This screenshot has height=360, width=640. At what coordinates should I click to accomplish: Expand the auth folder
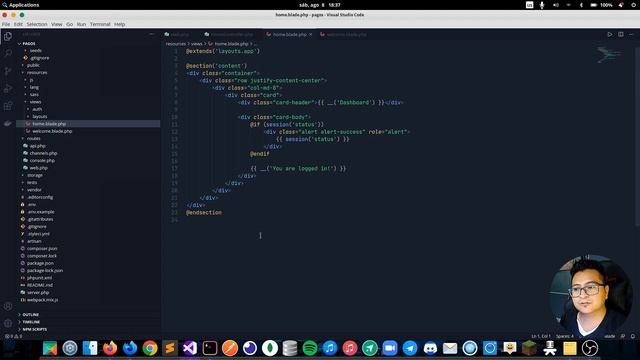(37, 109)
